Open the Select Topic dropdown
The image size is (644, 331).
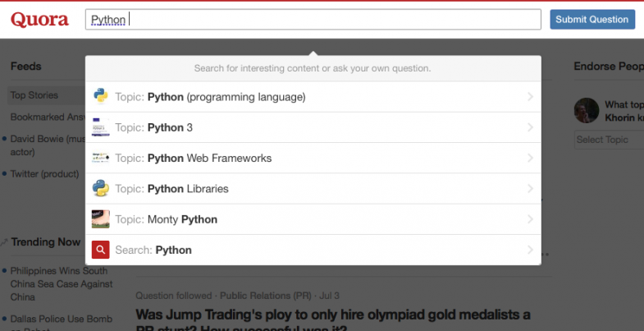tap(609, 140)
